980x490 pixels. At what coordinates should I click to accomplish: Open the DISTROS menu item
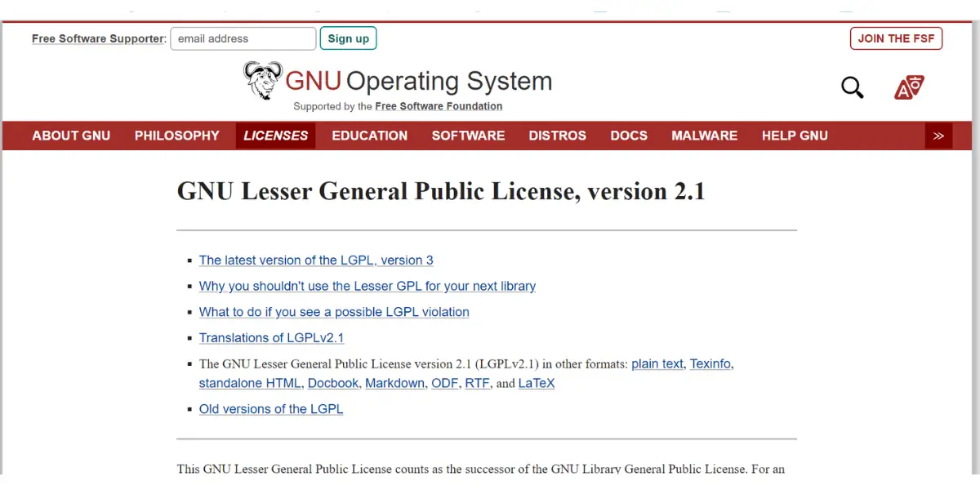(x=557, y=136)
